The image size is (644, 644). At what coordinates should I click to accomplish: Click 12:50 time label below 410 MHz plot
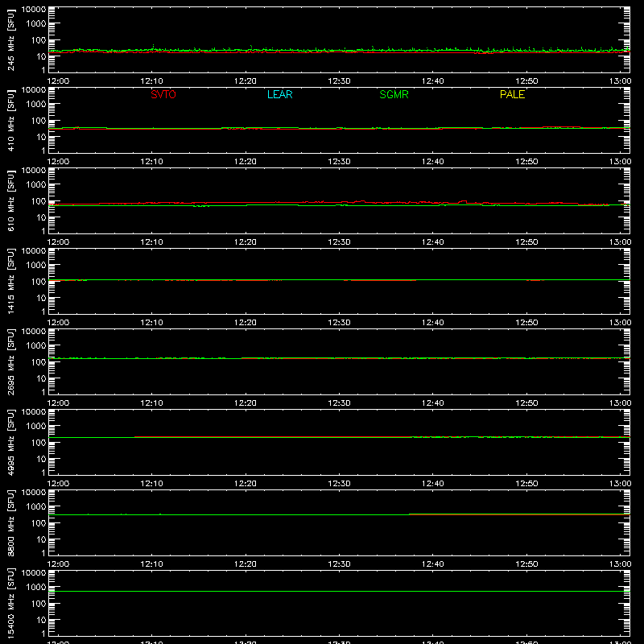click(526, 162)
